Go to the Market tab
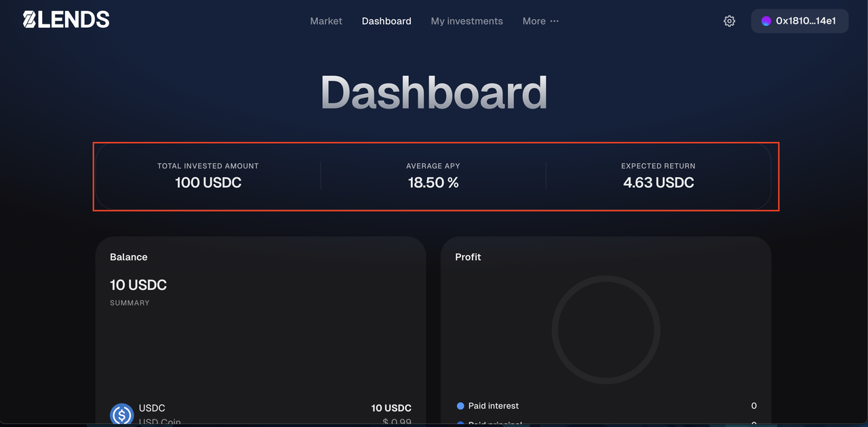The image size is (868, 427). point(326,21)
